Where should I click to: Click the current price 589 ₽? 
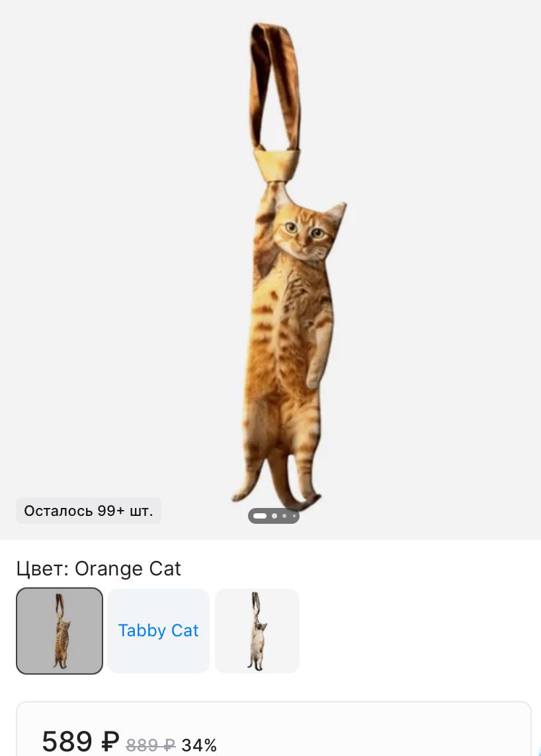(x=80, y=741)
